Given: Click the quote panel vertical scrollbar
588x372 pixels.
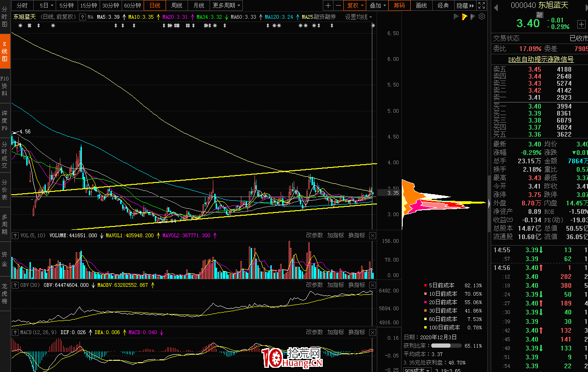Looking at the screenshot, I should tap(489, 204).
